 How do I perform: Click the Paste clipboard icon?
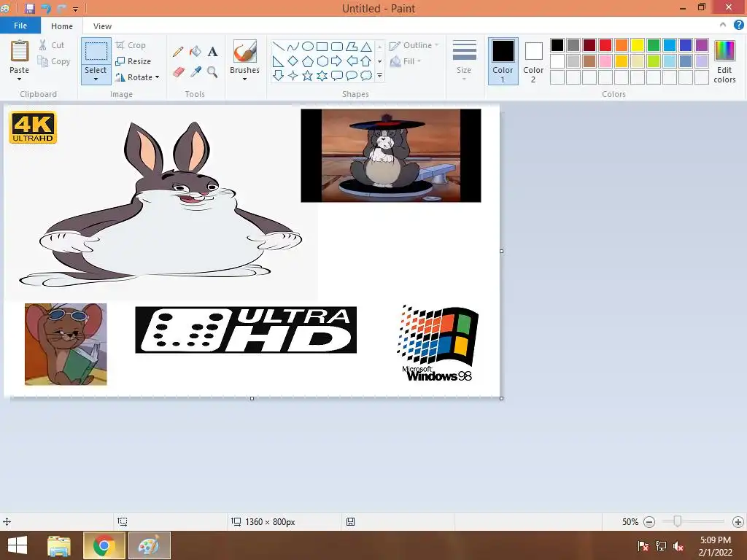[20, 51]
